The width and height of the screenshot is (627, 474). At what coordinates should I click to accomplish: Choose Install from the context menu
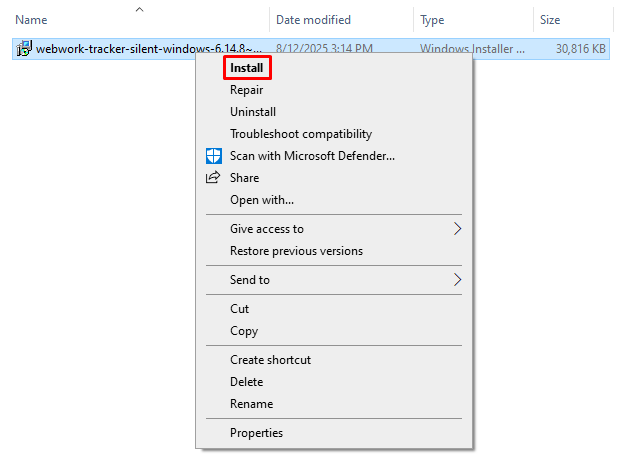click(x=247, y=68)
